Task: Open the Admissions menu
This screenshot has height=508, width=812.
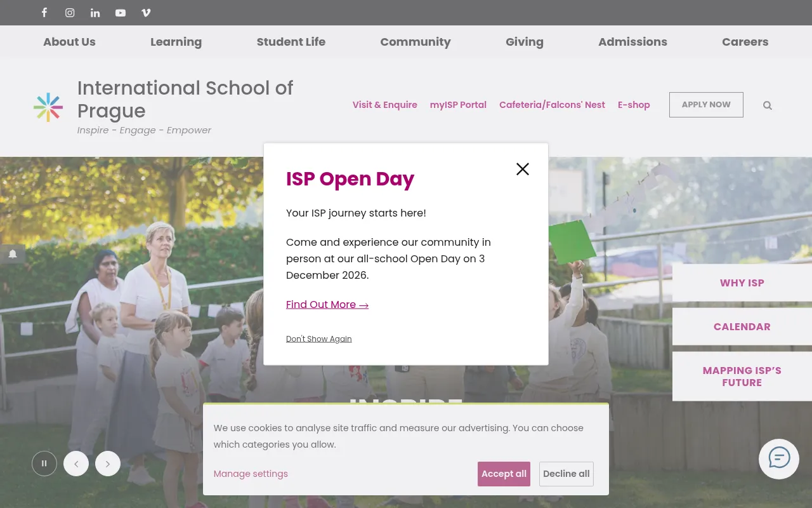Action: 632,42
